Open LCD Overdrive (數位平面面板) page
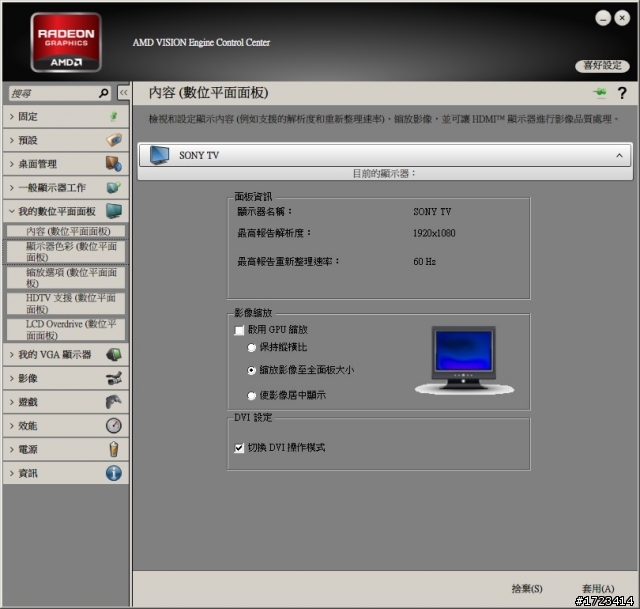The width and height of the screenshot is (640, 609). [66, 329]
